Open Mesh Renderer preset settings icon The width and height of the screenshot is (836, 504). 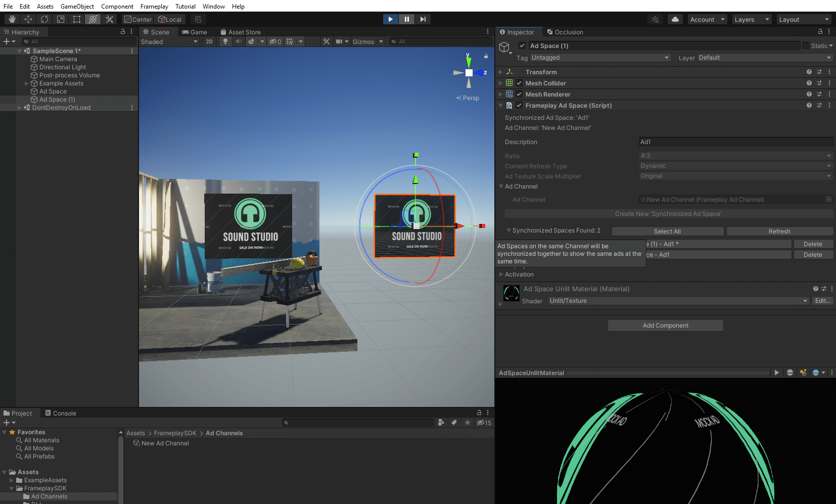[819, 94]
